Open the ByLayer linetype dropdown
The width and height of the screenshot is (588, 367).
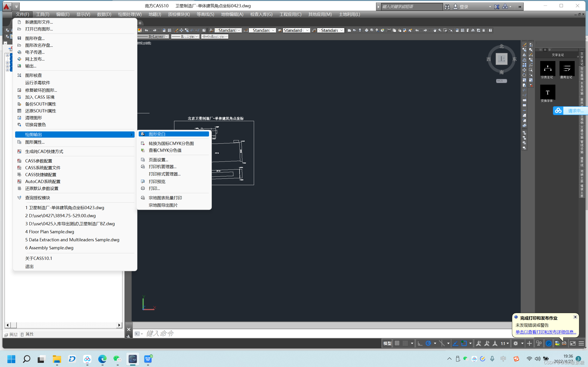pos(167,37)
